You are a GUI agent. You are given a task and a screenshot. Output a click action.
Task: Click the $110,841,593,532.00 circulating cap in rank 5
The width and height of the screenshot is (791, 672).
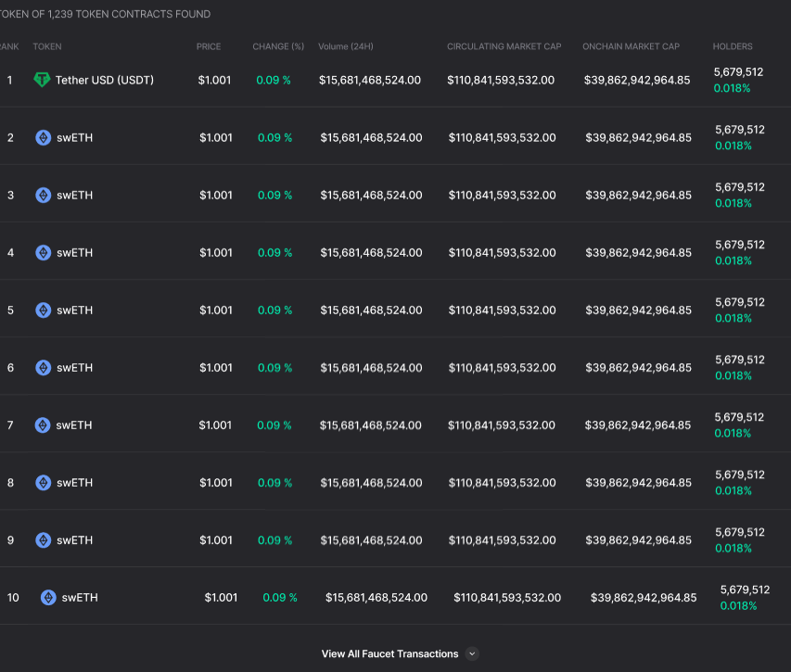pos(502,310)
